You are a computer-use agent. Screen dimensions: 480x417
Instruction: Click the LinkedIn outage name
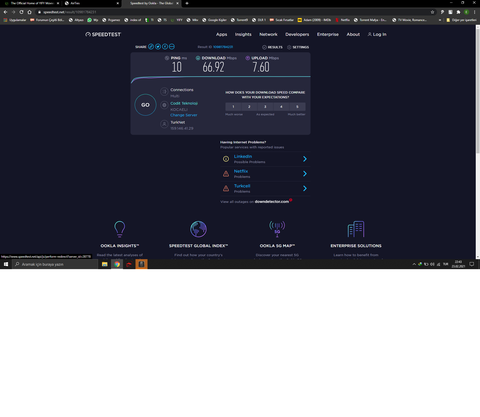click(x=243, y=156)
